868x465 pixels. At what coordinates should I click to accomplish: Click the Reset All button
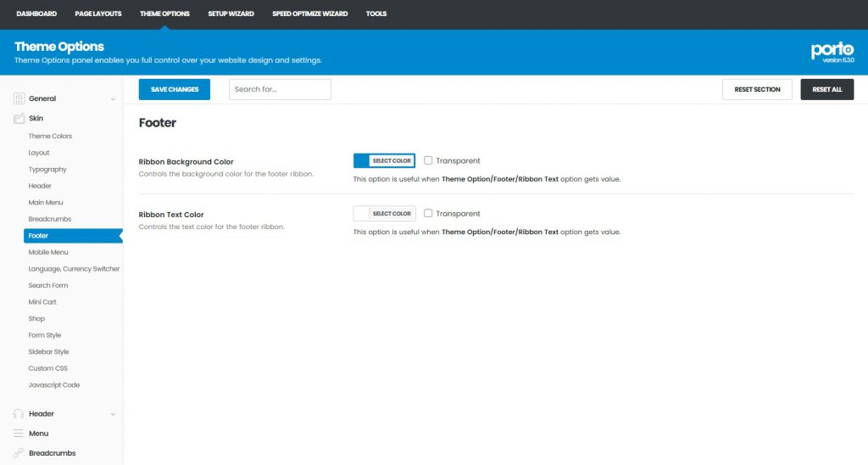826,89
